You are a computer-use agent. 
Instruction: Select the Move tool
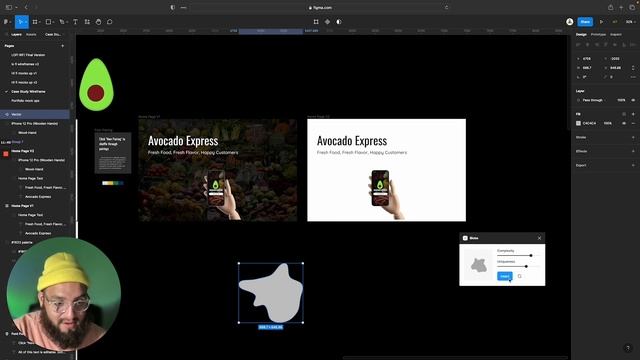[20, 22]
